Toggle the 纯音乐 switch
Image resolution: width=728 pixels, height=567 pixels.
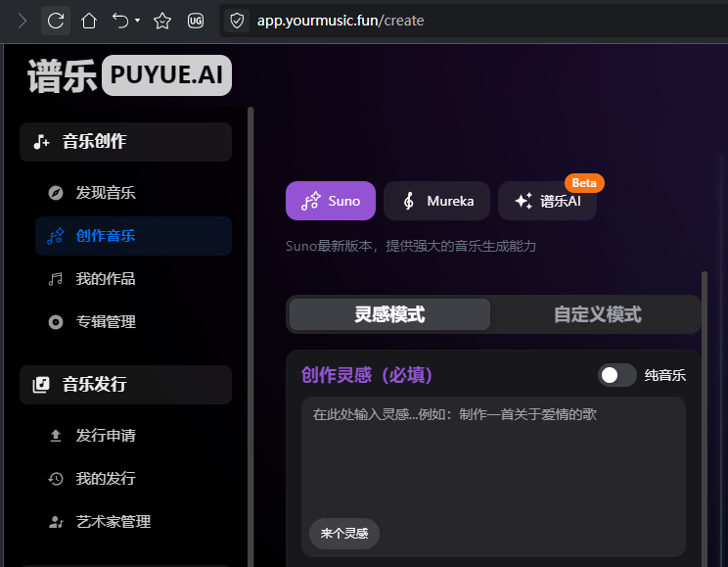(x=617, y=375)
